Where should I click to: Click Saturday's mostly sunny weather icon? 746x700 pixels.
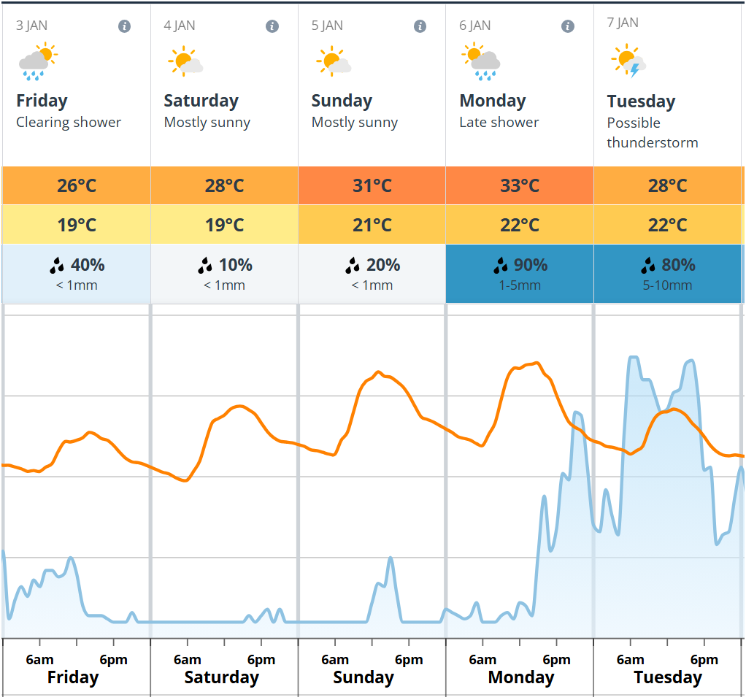pos(185,61)
